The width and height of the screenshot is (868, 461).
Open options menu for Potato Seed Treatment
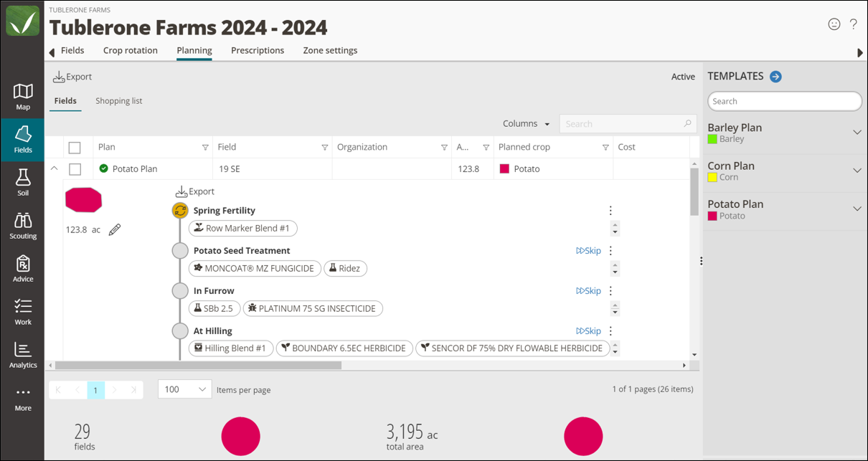tap(610, 250)
